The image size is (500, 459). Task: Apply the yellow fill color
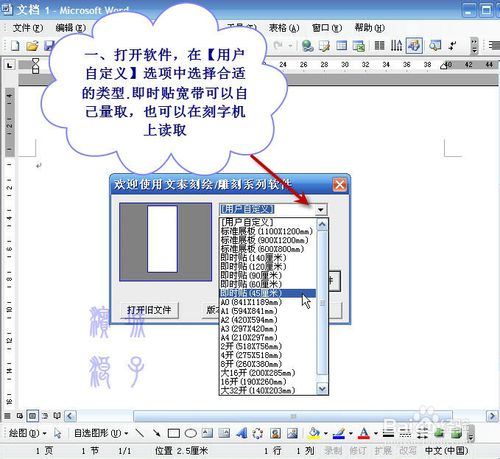(314, 433)
